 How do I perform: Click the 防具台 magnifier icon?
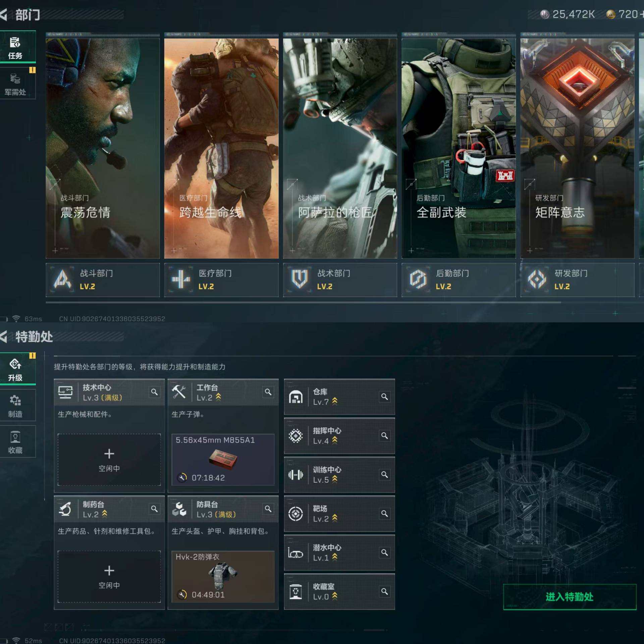pyautogui.click(x=268, y=508)
